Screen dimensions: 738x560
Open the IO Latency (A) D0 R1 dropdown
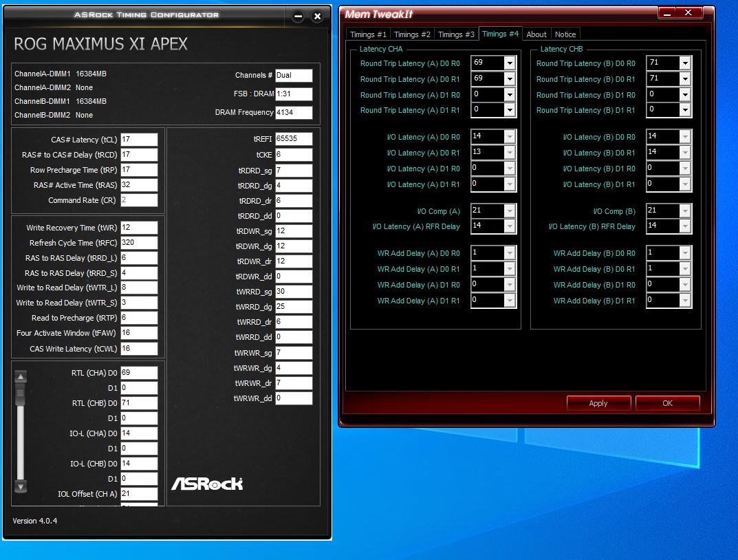coord(510,153)
